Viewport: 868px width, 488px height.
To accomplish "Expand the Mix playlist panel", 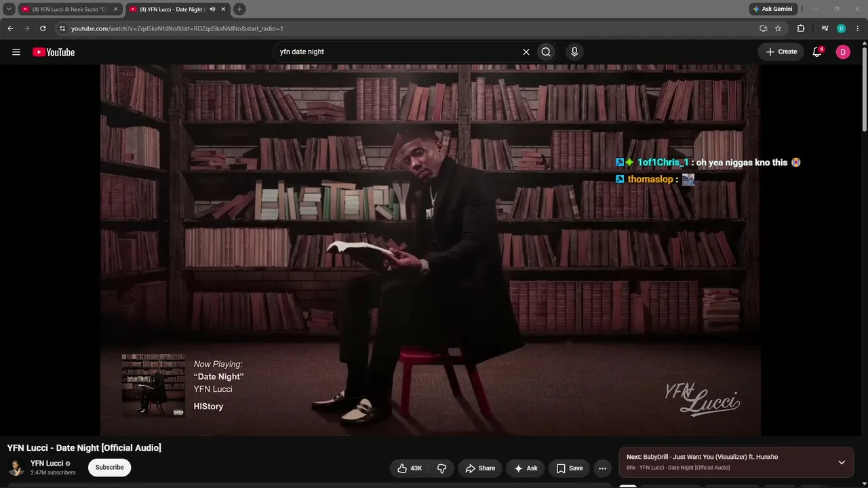I will (842, 462).
